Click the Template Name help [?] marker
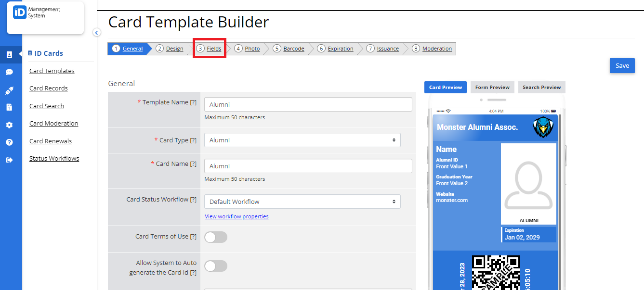 coord(193,102)
